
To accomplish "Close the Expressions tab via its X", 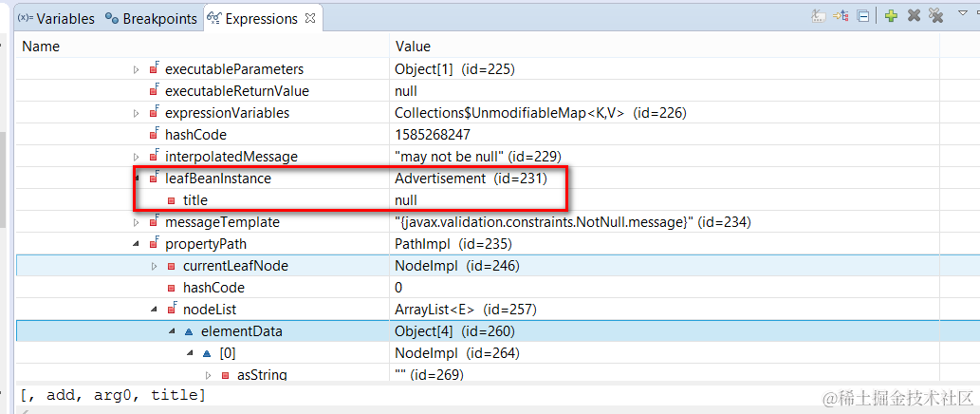I will 309,18.
